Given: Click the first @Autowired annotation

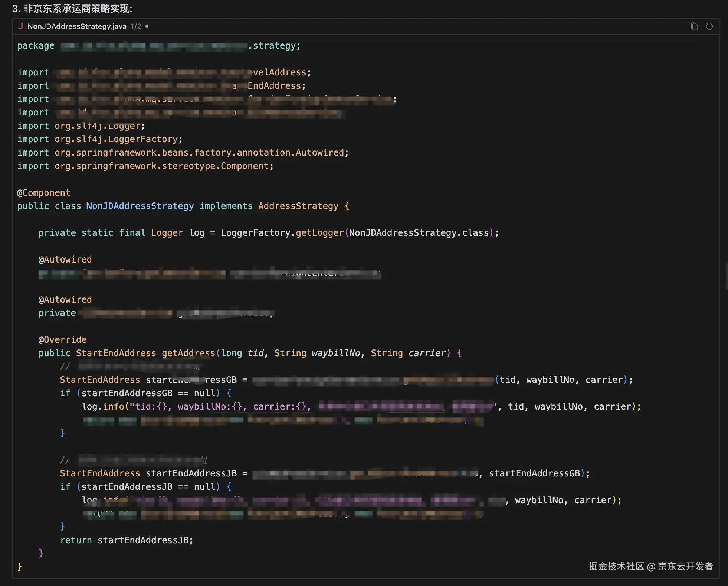Looking at the screenshot, I should tap(65, 260).
